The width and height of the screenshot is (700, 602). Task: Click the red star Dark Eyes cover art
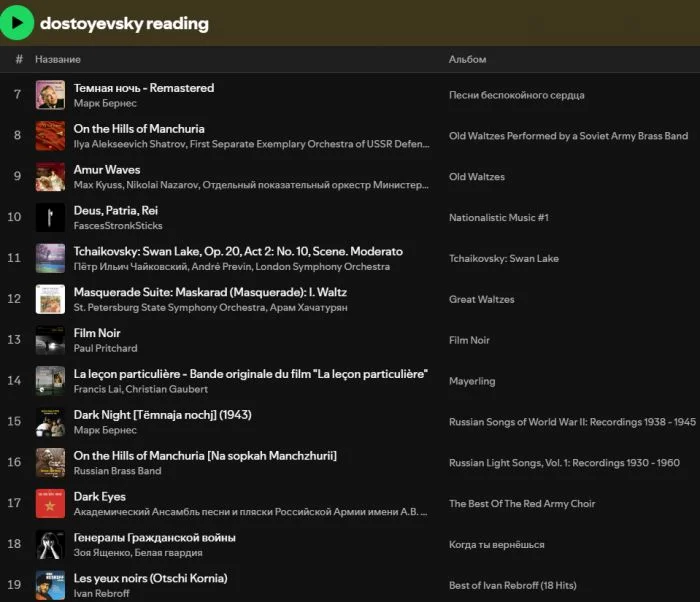50,504
